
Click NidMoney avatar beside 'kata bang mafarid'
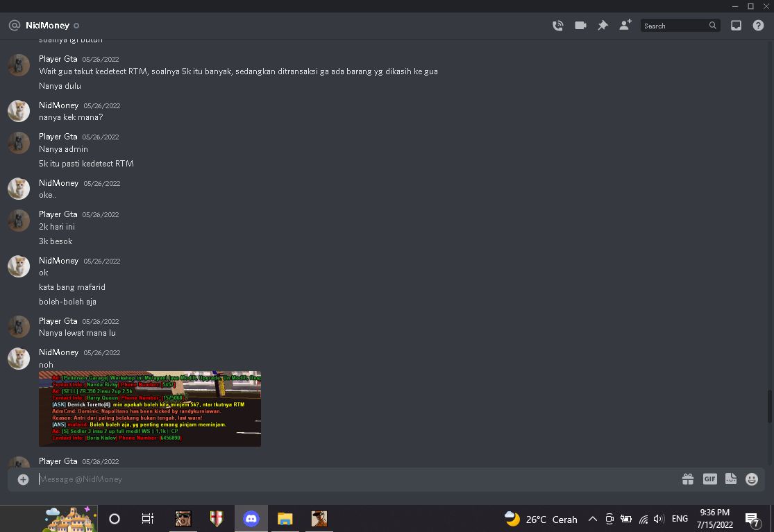19,267
